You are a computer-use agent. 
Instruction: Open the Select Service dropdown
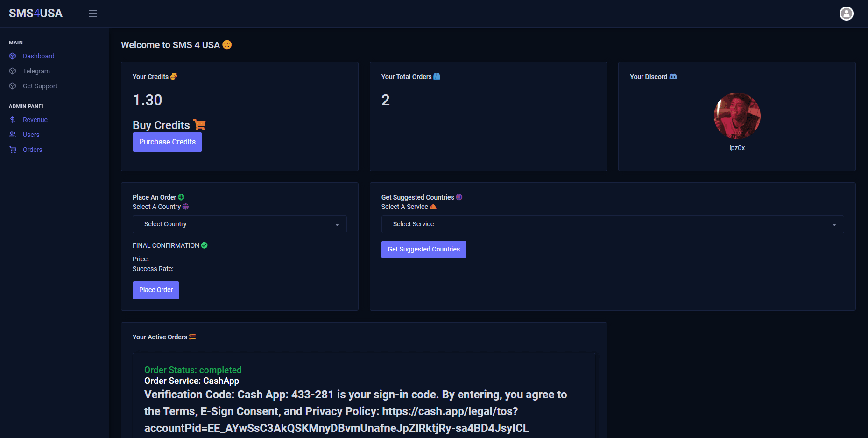coord(612,224)
